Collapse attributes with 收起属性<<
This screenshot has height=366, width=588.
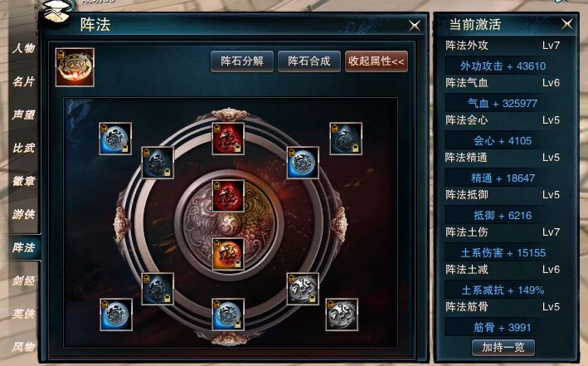(377, 61)
